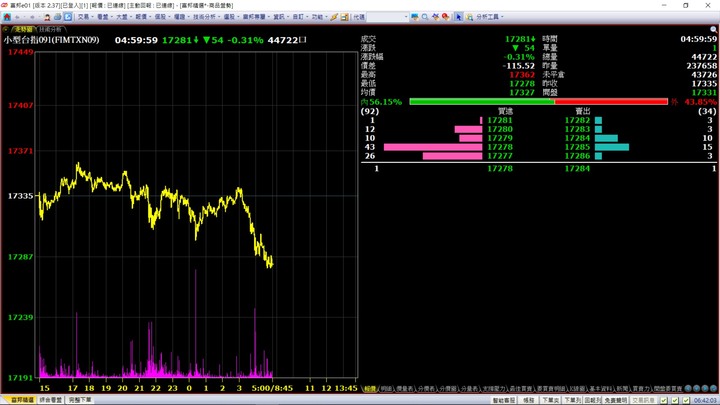
Task: Click the 下單夾 status bar button
Action: [x=550, y=400]
